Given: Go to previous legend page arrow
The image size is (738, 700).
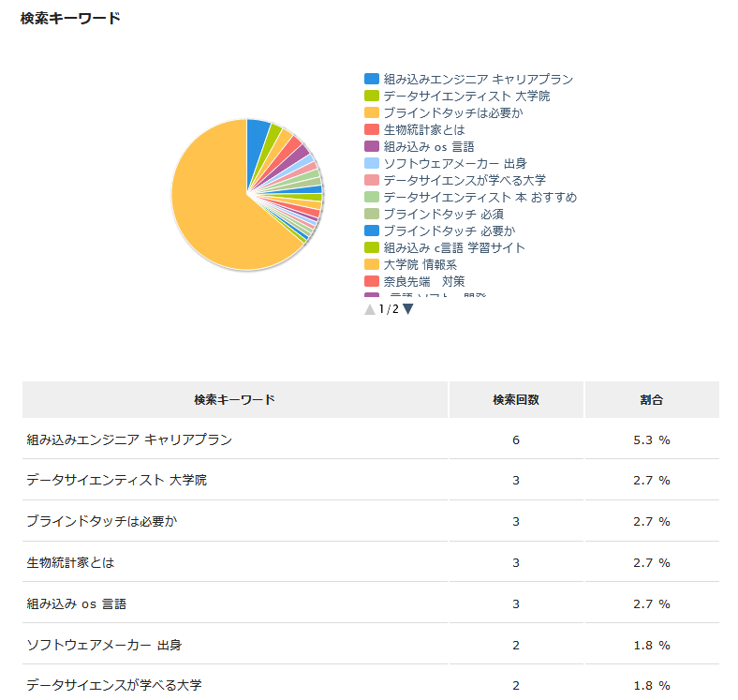Looking at the screenshot, I should [370, 309].
